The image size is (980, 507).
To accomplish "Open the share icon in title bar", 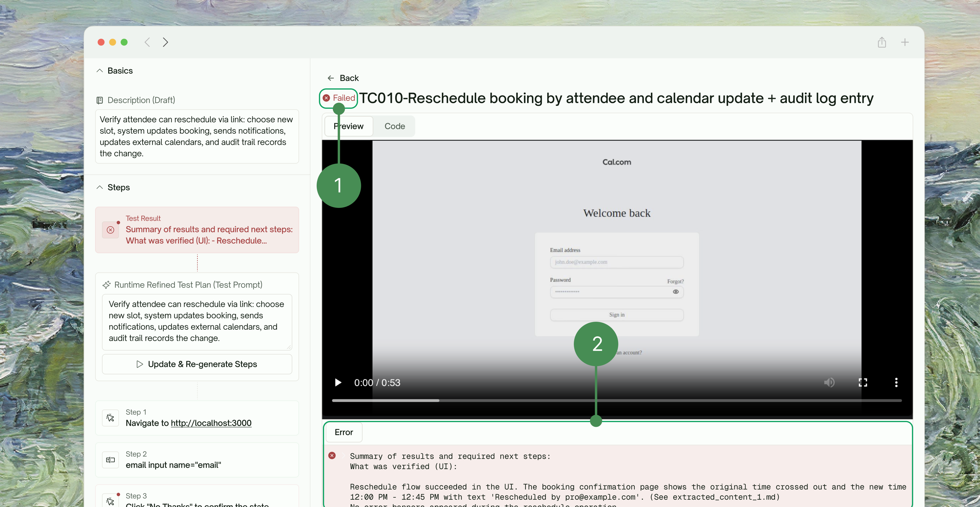I will pos(882,42).
